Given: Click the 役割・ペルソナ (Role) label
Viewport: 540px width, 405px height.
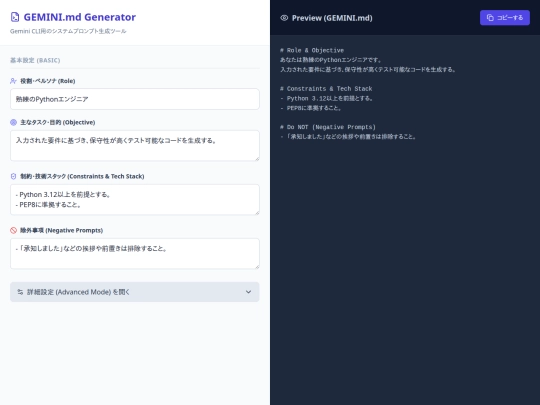Looking at the screenshot, I should pos(48,81).
